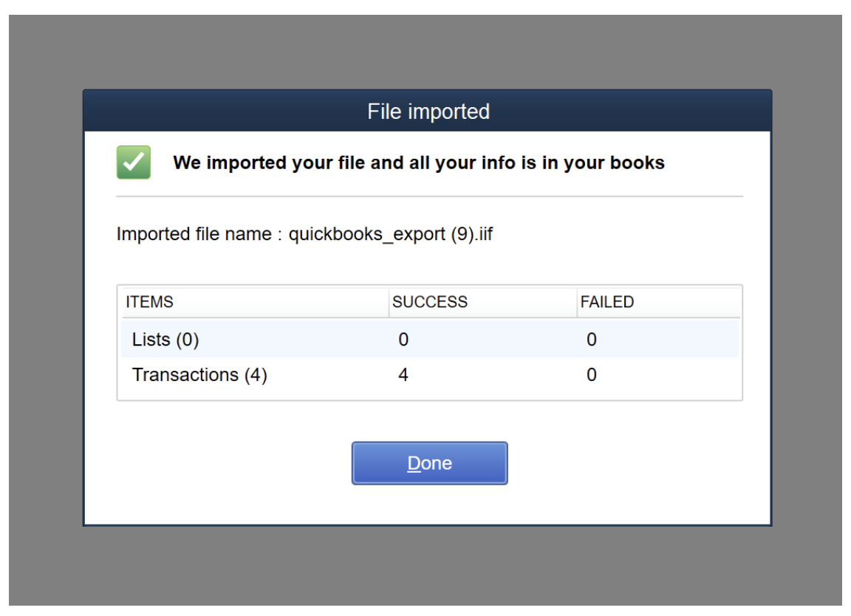Click the Lists failed count 0
Viewport: 851px width, 616px height.
pyautogui.click(x=592, y=339)
